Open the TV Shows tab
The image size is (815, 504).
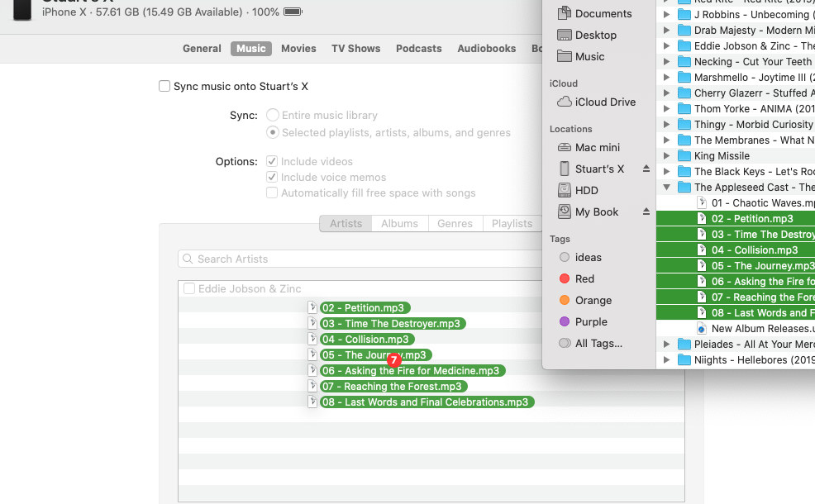(356, 48)
